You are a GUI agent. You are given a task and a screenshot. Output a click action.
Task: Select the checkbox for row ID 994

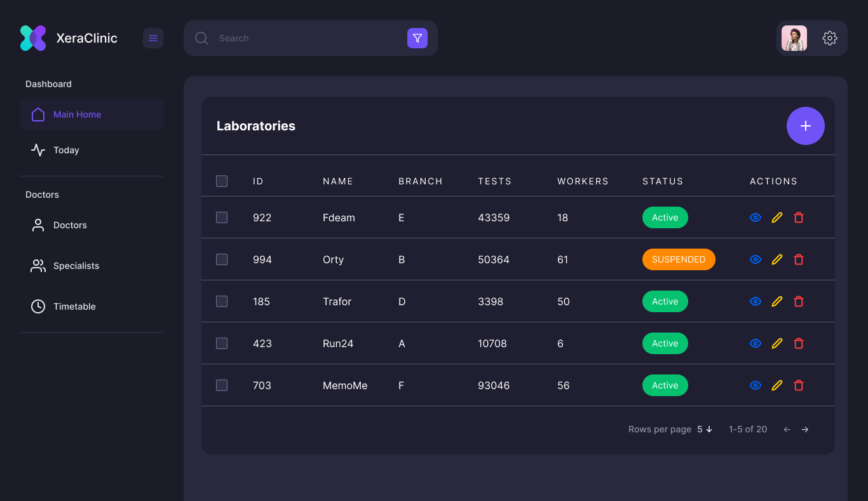coord(222,259)
